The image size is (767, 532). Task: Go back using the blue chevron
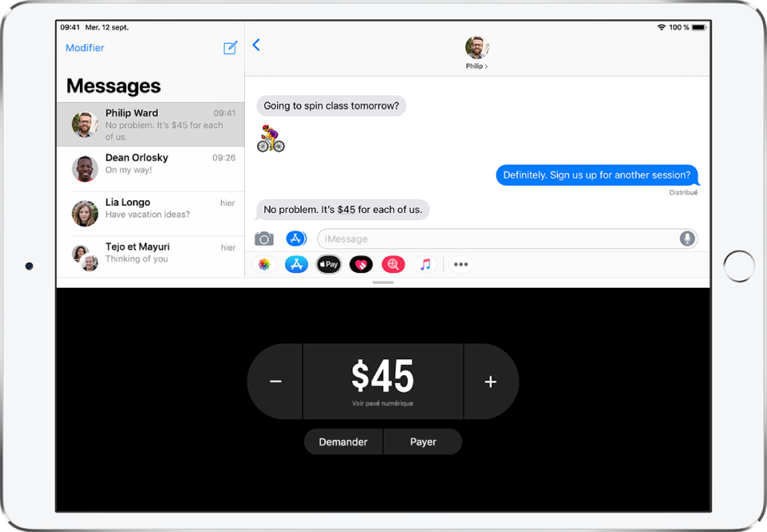[x=256, y=45]
